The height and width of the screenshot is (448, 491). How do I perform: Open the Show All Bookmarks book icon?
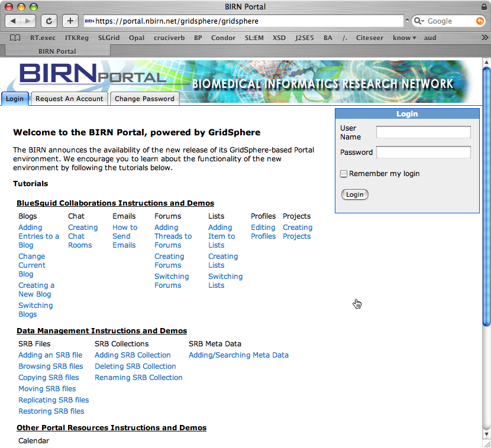point(15,38)
